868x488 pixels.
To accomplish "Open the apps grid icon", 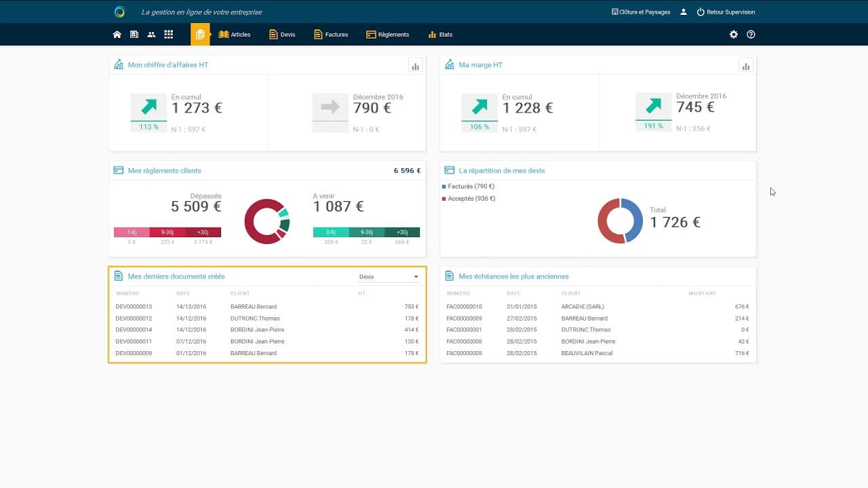I will click(x=168, y=34).
